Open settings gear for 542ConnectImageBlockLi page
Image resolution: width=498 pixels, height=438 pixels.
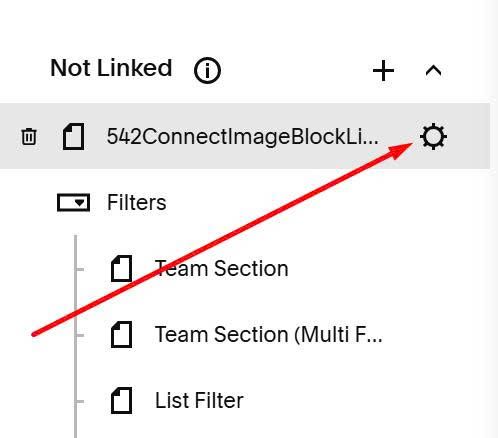(433, 136)
